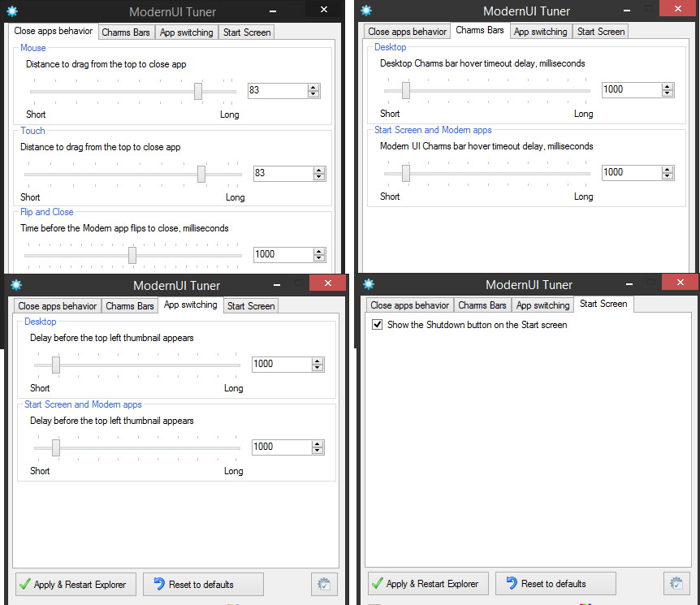The width and height of the screenshot is (700, 605).
Task: Increase the Desktop Charms bar hover delay with the up arrow
Action: [x=668, y=87]
